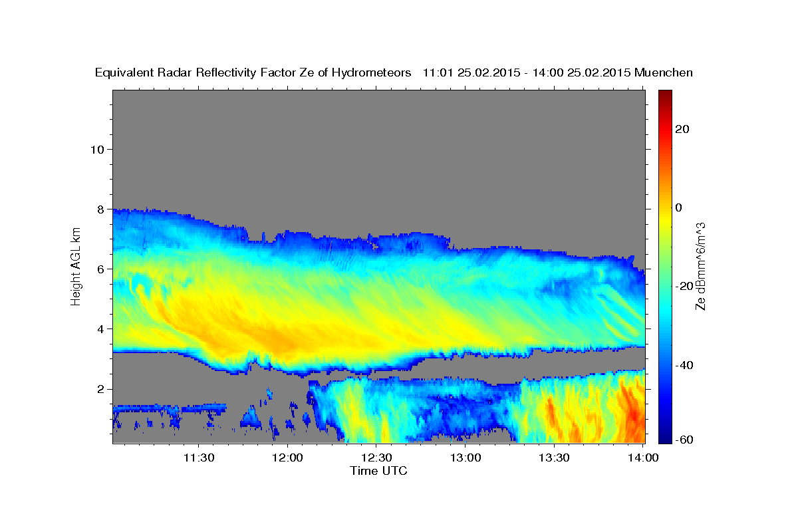Click the '12:00' time tick label
Screen dimensions: 798x532
pyautogui.click(x=287, y=458)
